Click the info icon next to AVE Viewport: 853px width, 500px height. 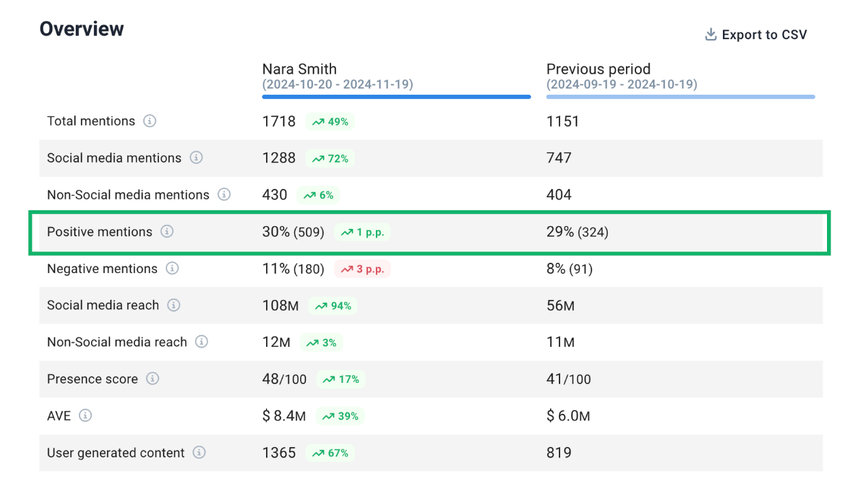tap(85, 416)
